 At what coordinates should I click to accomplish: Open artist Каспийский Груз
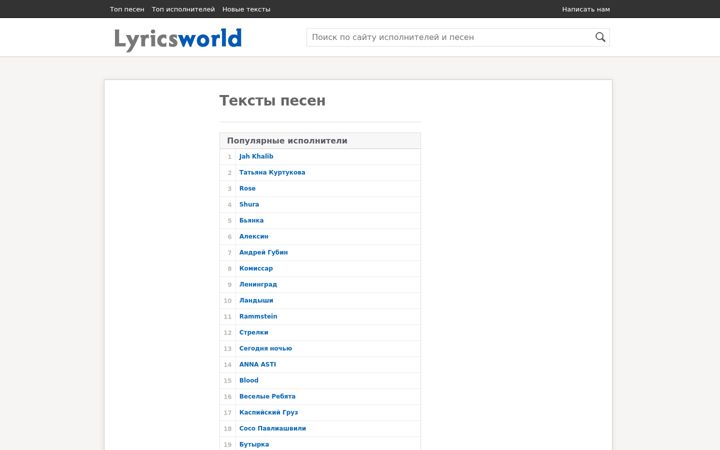click(x=268, y=412)
